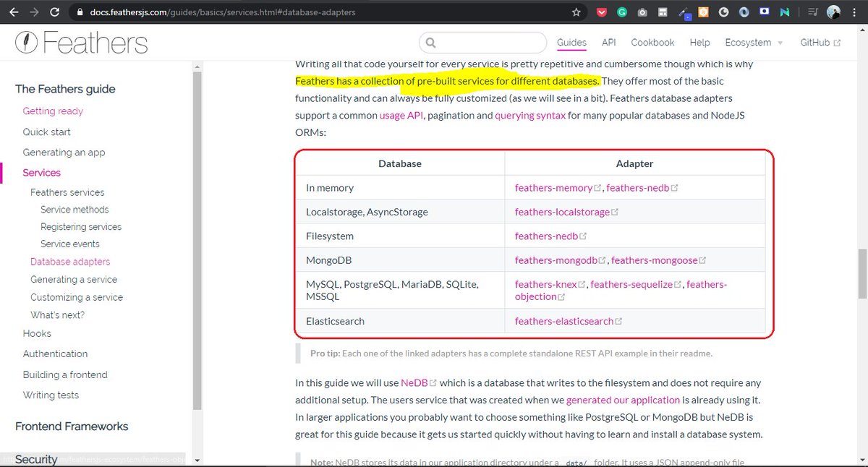Click the search magnifier icon

(430, 43)
